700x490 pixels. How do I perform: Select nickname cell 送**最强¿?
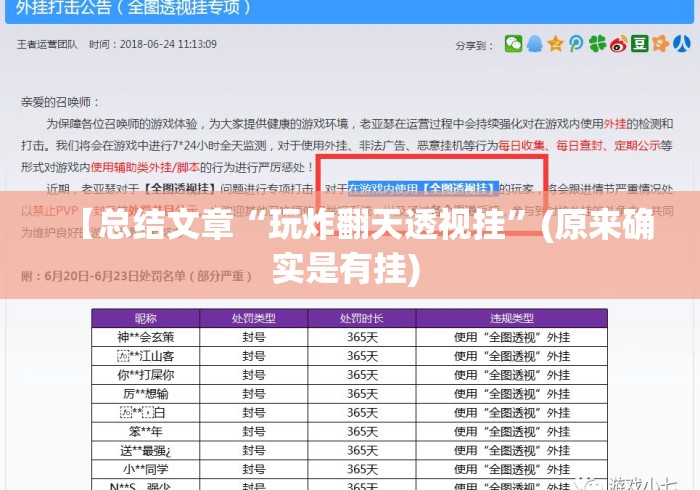click(x=146, y=450)
